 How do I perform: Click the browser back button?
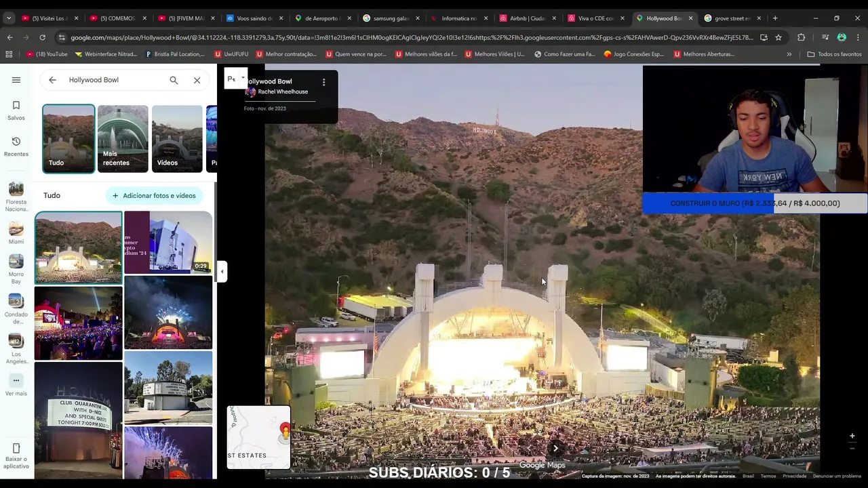9,37
